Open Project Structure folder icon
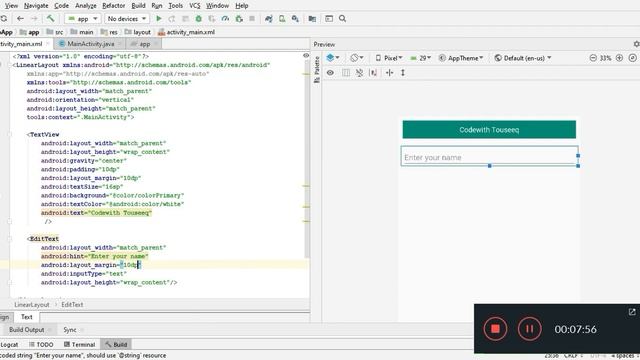640x360 pixels. (312, 19)
